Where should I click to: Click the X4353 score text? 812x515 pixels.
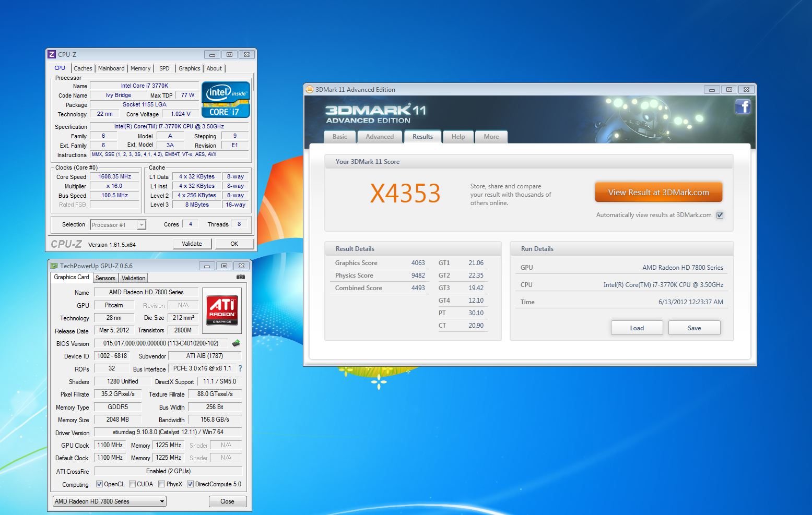405,194
